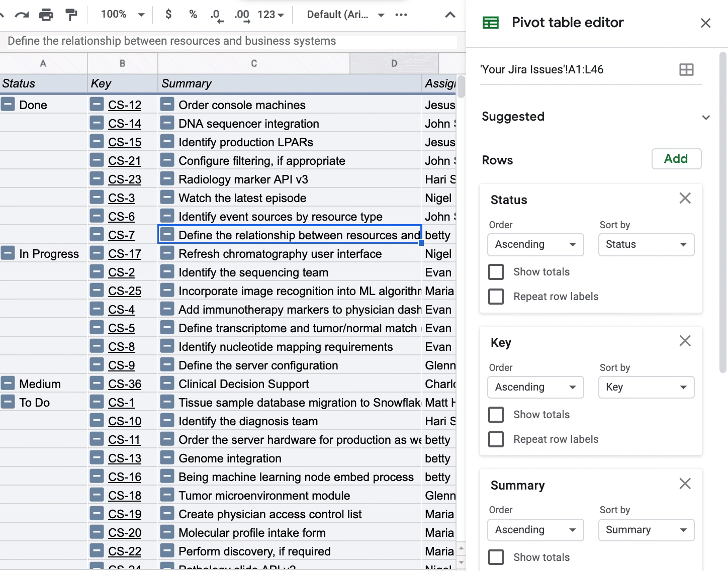728x571 pixels.
Task: Check Repeat row labels for Status
Action: tap(496, 297)
